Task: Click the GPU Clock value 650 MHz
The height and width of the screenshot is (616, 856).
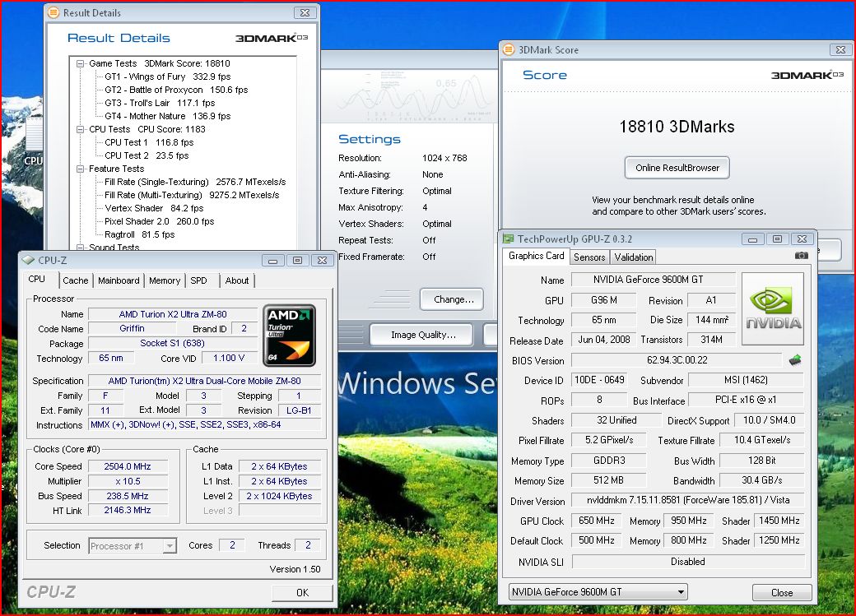Action: (x=596, y=521)
